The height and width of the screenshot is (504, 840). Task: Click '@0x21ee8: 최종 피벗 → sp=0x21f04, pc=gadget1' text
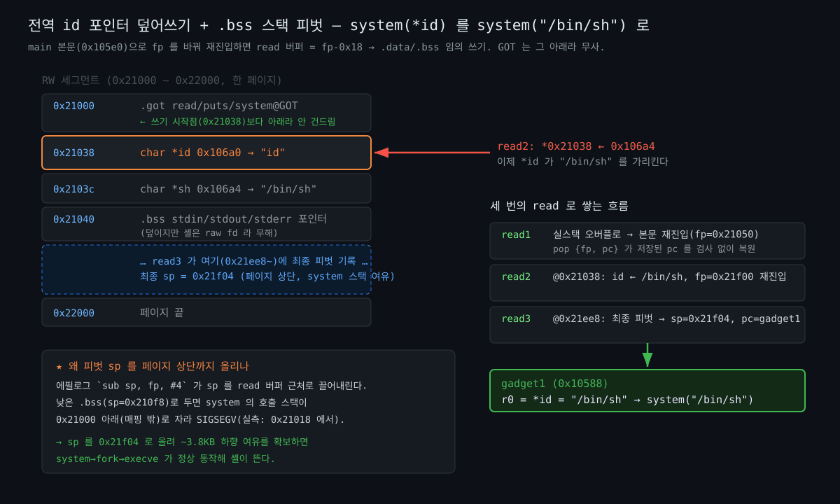click(676, 318)
